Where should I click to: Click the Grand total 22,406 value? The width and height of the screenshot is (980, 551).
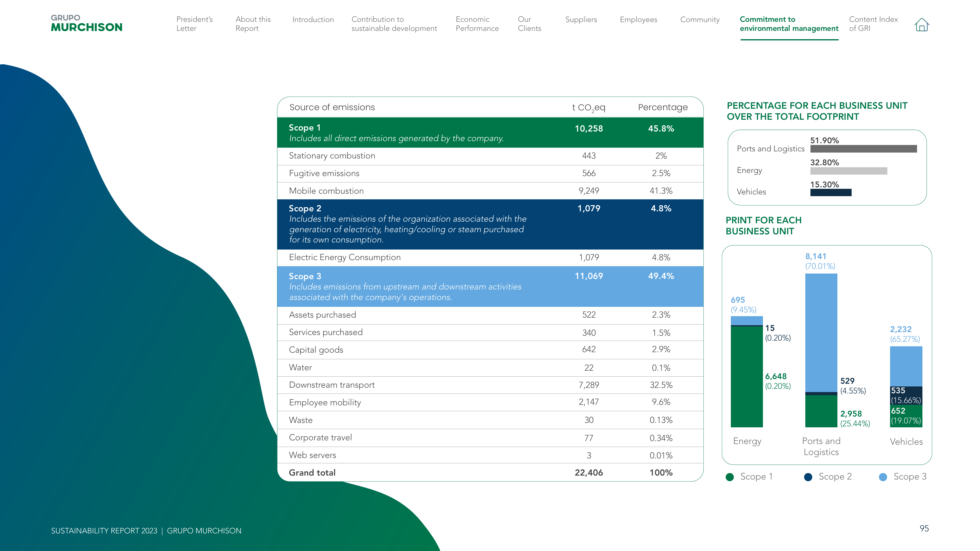pyautogui.click(x=588, y=473)
